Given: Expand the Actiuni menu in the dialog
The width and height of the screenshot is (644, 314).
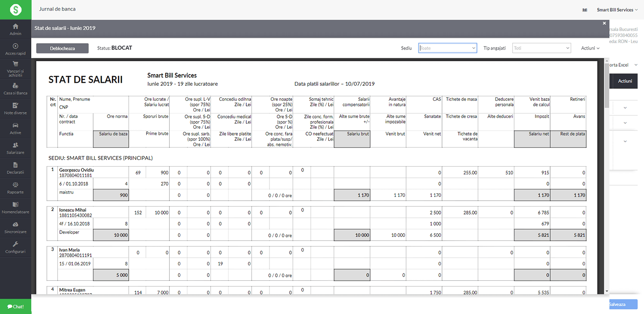Looking at the screenshot, I should click(590, 48).
